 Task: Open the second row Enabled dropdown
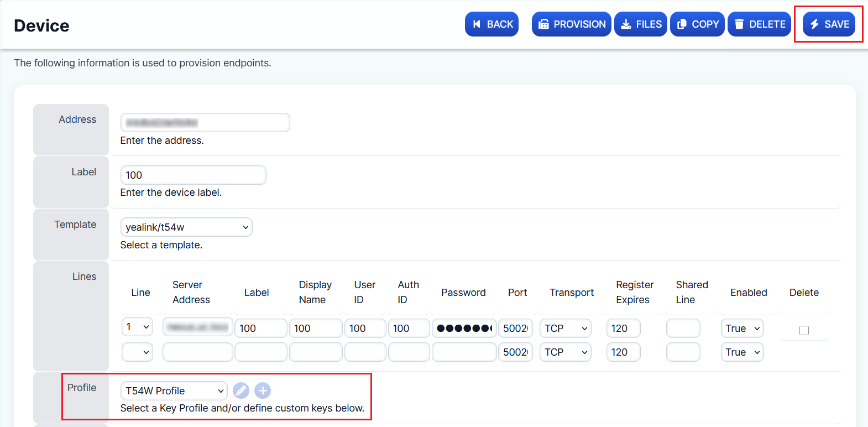[742, 352]
